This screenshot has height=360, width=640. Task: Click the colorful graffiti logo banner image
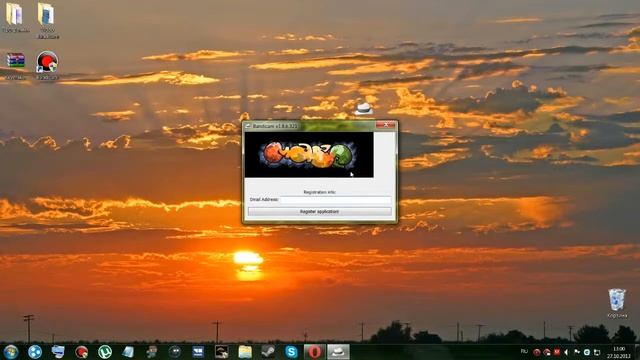coord(309,155)
